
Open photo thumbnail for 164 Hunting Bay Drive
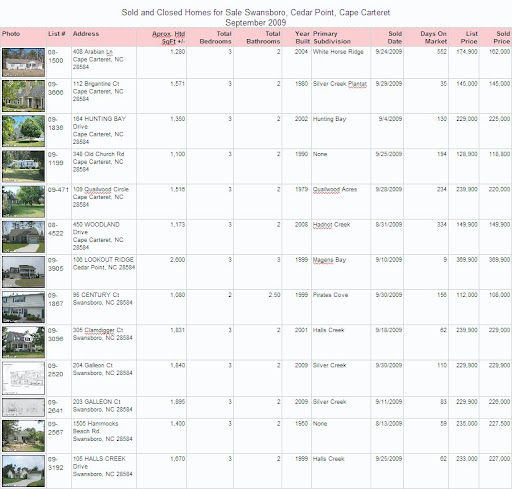click(23, 131)
